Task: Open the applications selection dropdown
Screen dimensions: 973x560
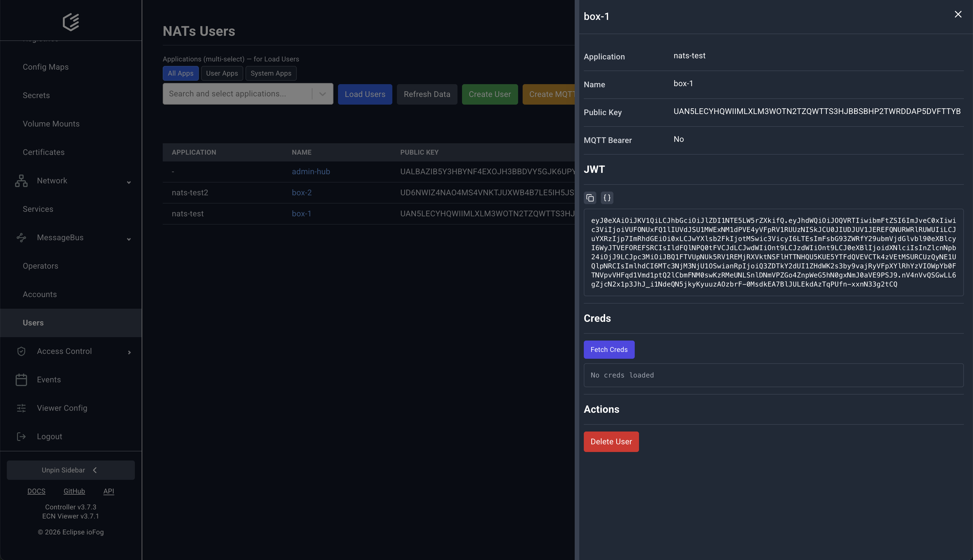Action: [322, 94]
